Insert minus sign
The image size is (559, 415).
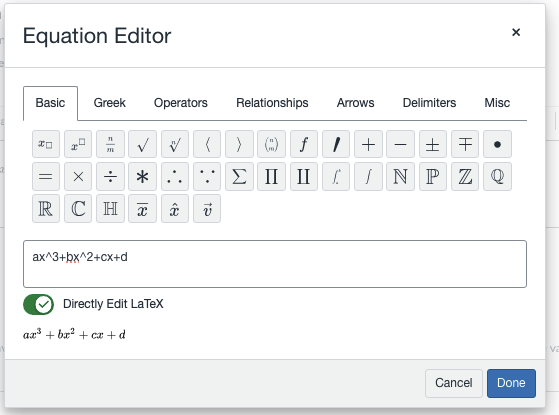tap(400, 144)
